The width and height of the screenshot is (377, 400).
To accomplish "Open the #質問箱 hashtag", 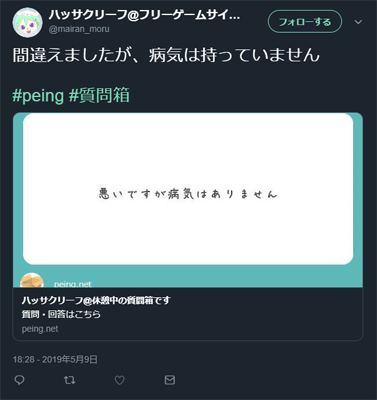I will [x=99, y=96].
